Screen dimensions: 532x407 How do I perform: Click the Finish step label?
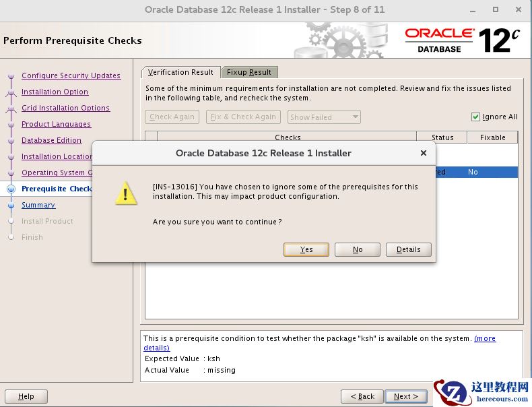[x=32, y=237]
